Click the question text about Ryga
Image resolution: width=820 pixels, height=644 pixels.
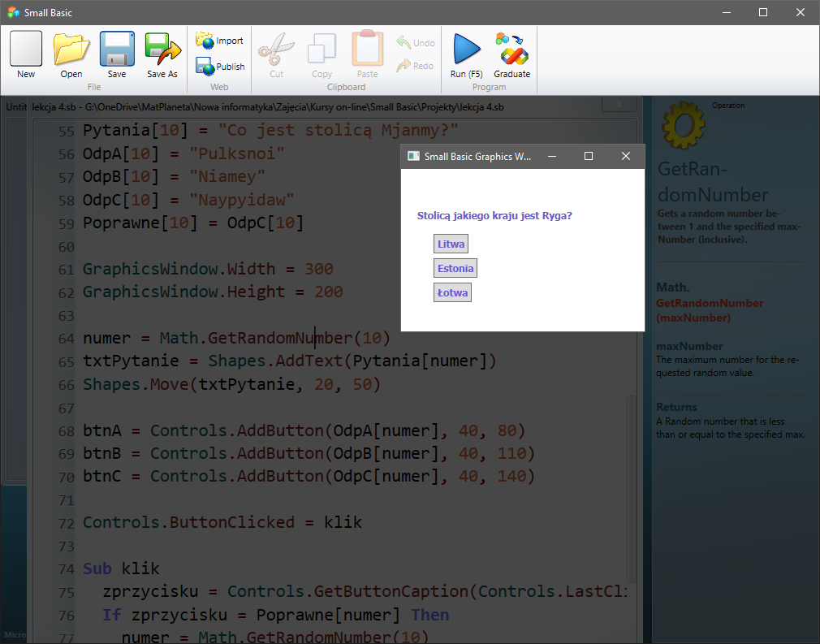(494, 215)
